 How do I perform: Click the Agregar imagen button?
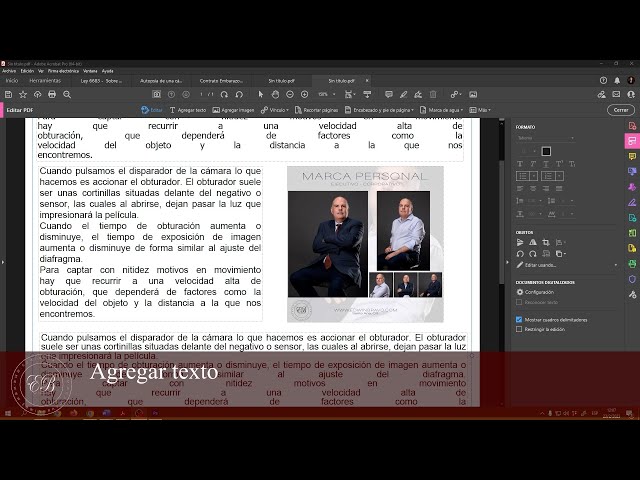(x=233, y=110)
